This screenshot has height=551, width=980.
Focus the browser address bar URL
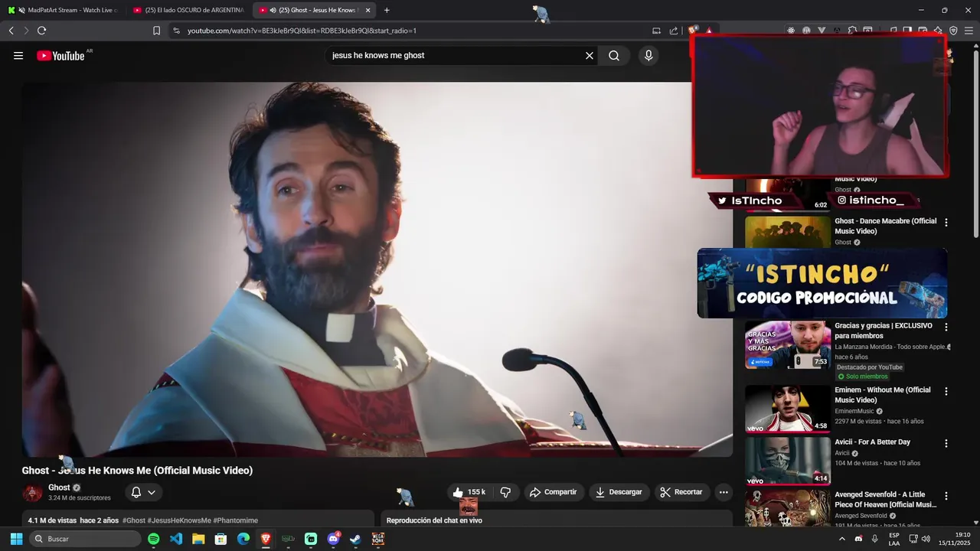coord(302,31)
